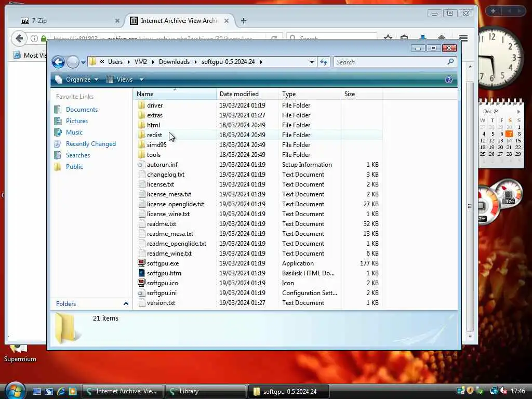Click the Windows Start orb
The width and height of the screenshot is (532, 399).
tap(15, 391)
